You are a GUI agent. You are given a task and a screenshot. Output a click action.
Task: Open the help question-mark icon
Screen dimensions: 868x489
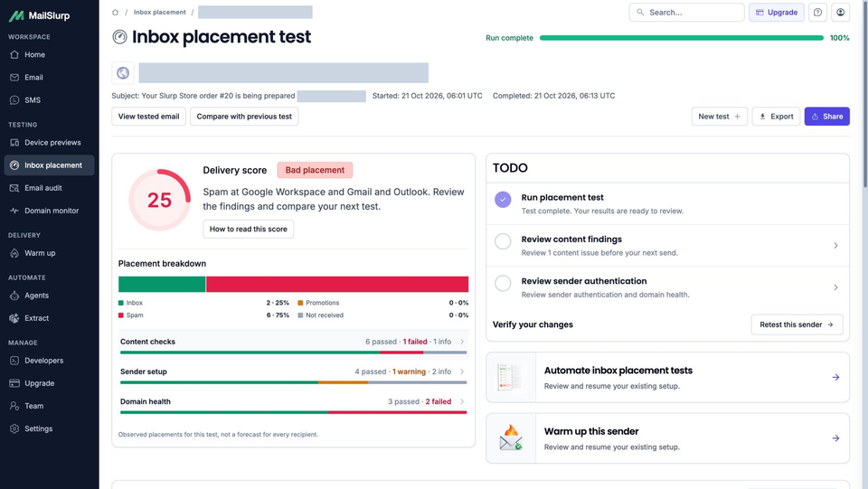(817, 12)
